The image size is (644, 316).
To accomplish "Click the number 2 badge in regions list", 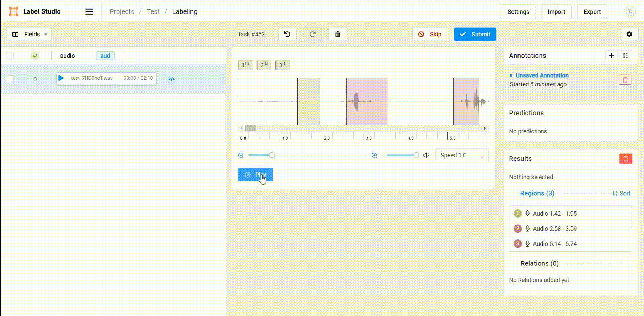I will [x=517, y=228].
